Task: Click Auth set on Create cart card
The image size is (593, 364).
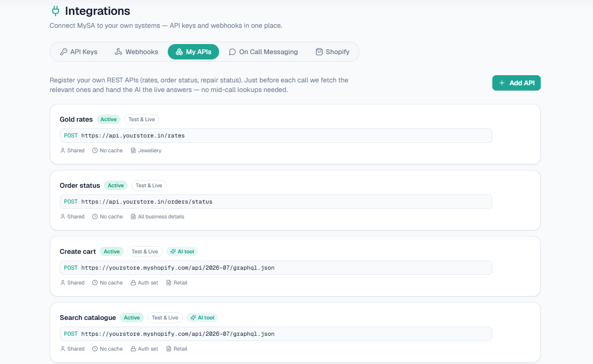Action: coord(148,283)
